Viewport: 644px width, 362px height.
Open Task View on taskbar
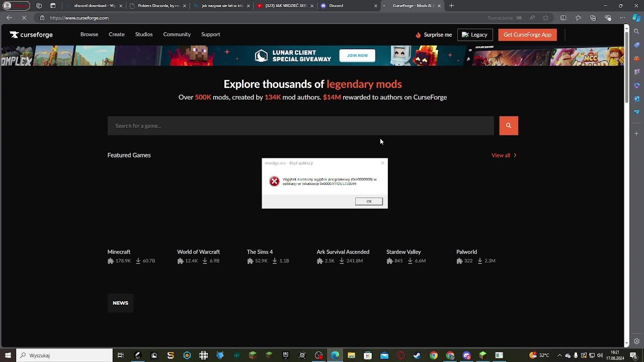tap(121, 355)
